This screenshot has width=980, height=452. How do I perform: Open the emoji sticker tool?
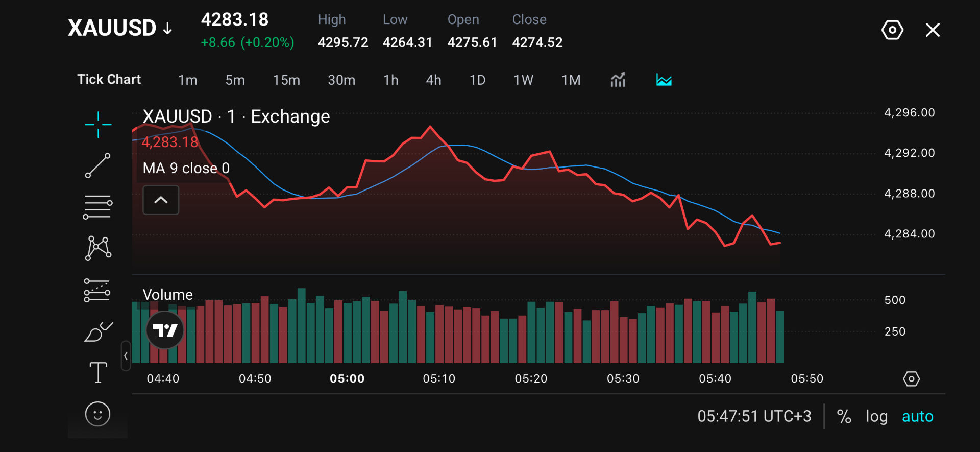point(97,414)
